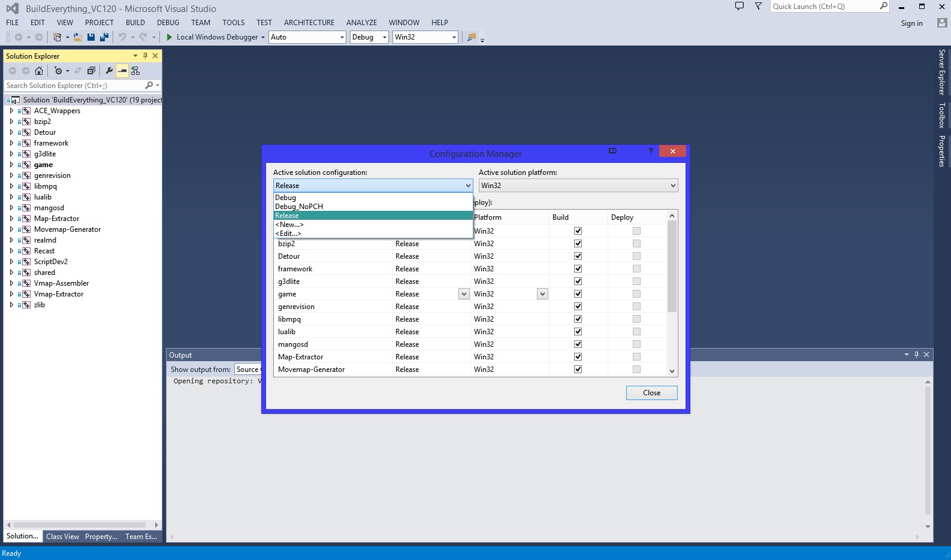Viewport: 951px width, 560px height.
Task: Toggle Build checkbox for Detour
Action: [x=578, y=256]
